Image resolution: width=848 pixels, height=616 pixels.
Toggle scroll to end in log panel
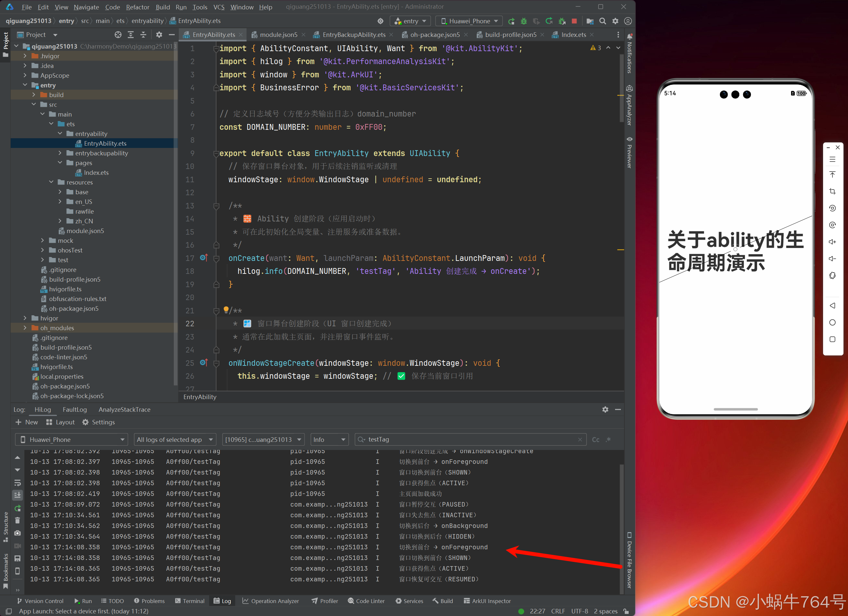pyautogui.click(x=17, y=495)
